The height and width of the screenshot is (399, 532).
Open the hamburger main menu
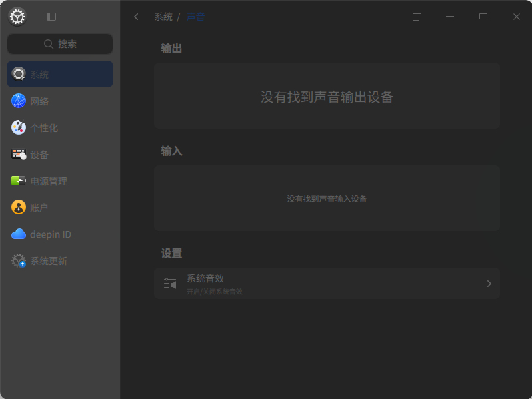pyautogui.click(x=417, y=17)
